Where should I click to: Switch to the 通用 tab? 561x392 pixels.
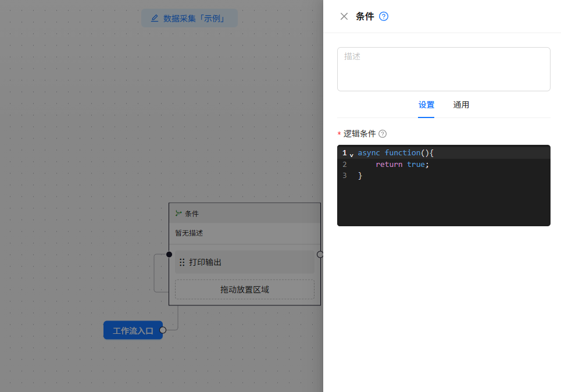tap(461, 105)
